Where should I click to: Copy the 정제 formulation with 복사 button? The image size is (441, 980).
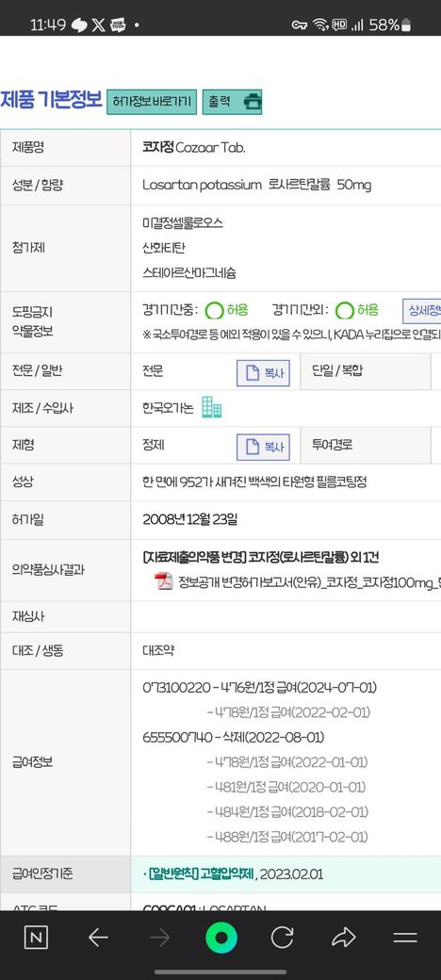point(263,447)
